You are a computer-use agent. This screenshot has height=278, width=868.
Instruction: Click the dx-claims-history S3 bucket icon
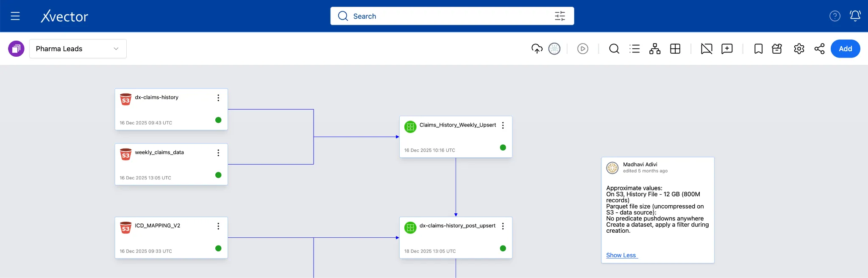tap(125, 99)
